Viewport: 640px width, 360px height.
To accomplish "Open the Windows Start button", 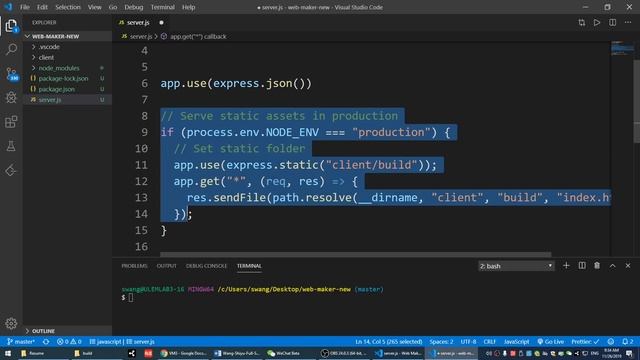I will (x=8, y=353).
